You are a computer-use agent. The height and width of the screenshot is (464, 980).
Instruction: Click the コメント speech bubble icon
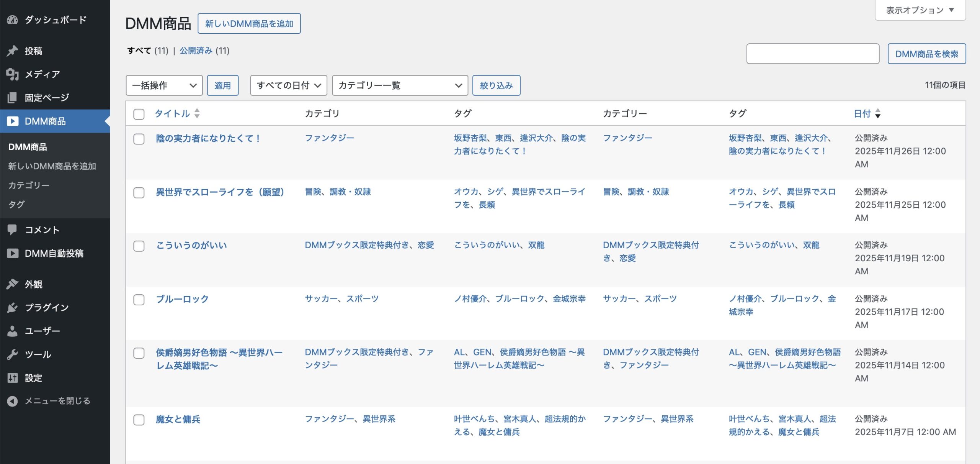pos(13,230)
